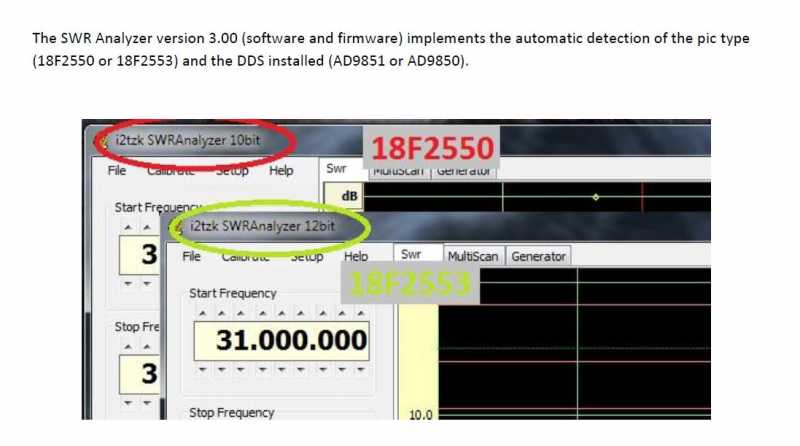Click the leftmost down arrow below 31.000.000
The width and height of the screenshot is (800, 446).
pyautogui.click(x=202, y=368)
